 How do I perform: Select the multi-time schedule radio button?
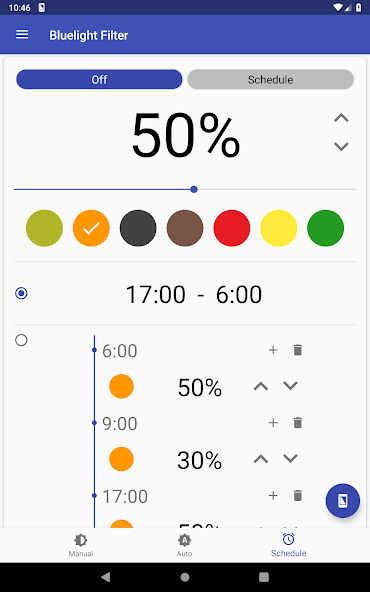point(21,340)
